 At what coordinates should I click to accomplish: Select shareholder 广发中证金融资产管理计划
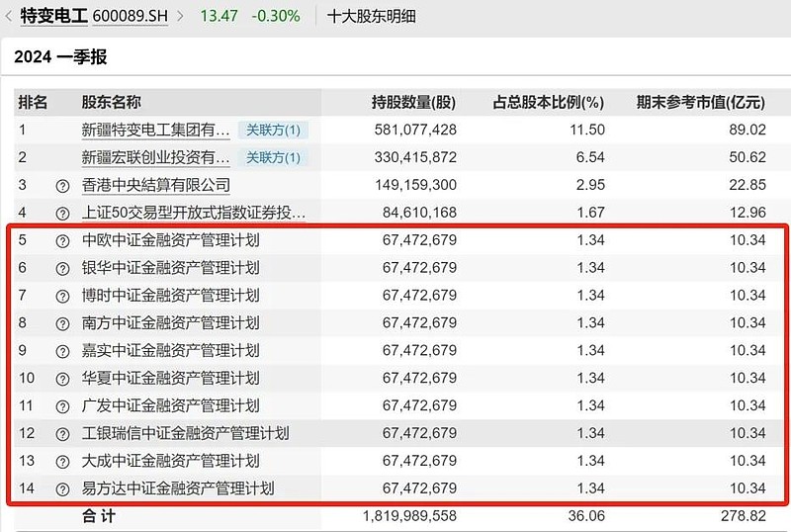[x=170, y=405]
